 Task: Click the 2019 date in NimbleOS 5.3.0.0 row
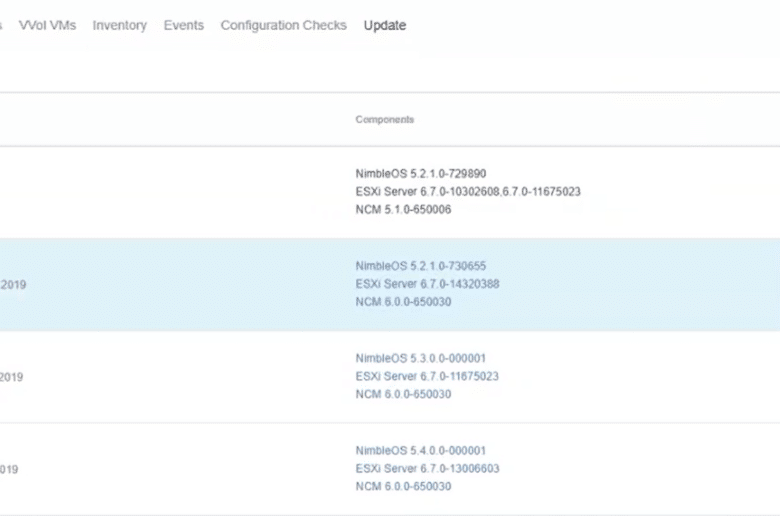click(11, 377)
